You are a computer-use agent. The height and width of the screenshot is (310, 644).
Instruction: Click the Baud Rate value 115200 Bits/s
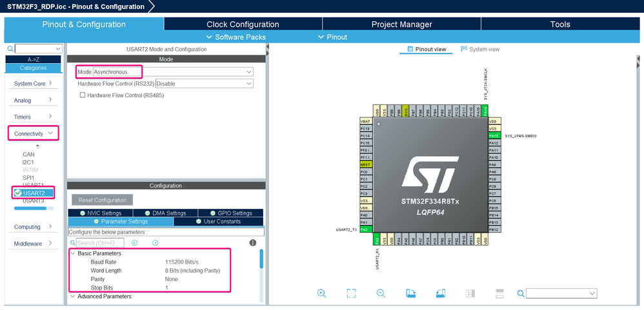point(182,262)
